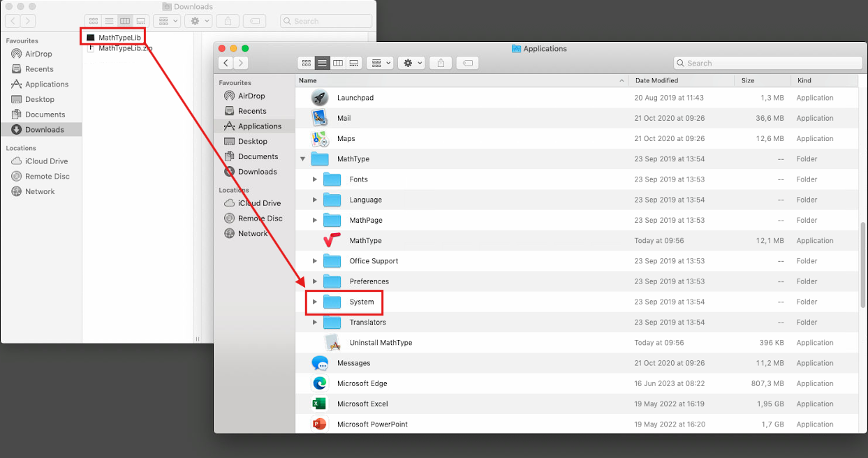Open group-by dropdown in Applications toolbar
This screenshot has width=868, height=458.
(x=380, y=63)
